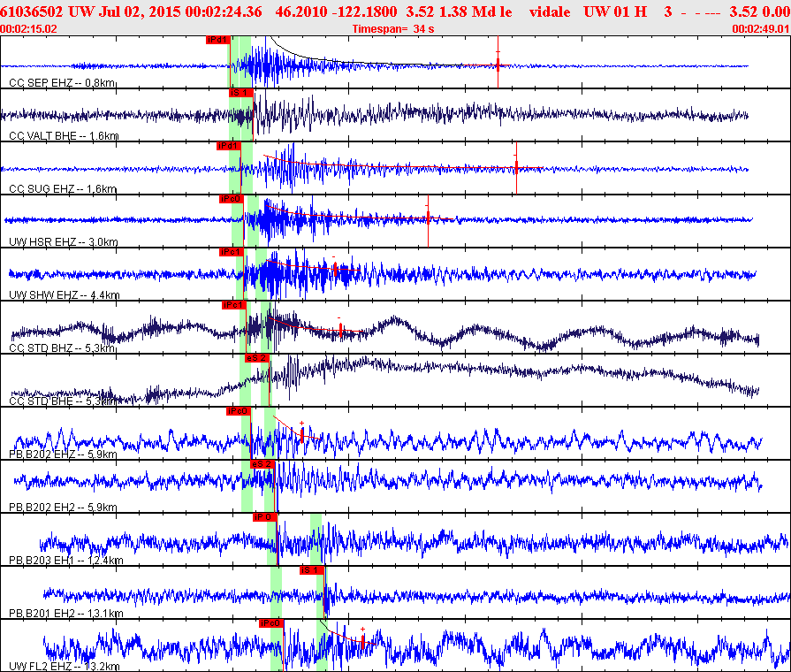
Task: Click the 'CC SUG EHZ -- 1.6km' channel label
Action: (x=63, y=189)
